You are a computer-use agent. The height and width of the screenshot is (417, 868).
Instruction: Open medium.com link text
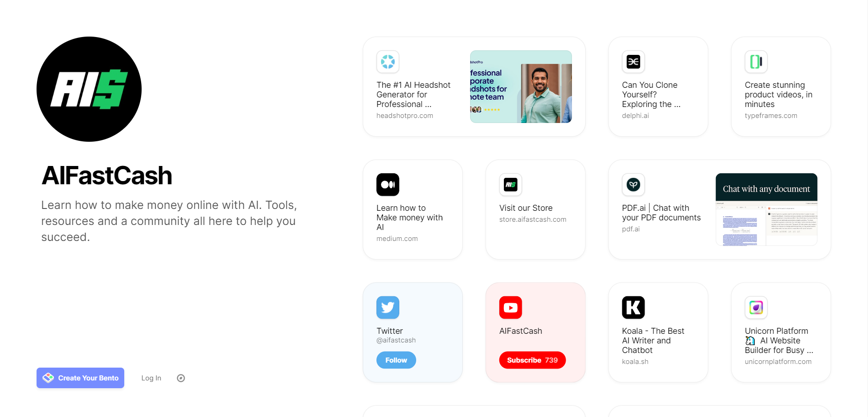click(397, 239)
